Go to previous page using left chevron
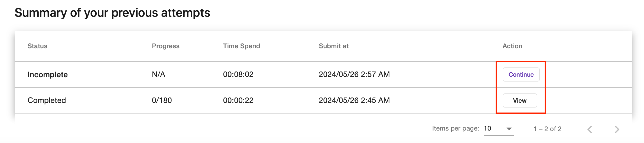Image resolution: width=644 pixels, height=143 pixels. 590,129
